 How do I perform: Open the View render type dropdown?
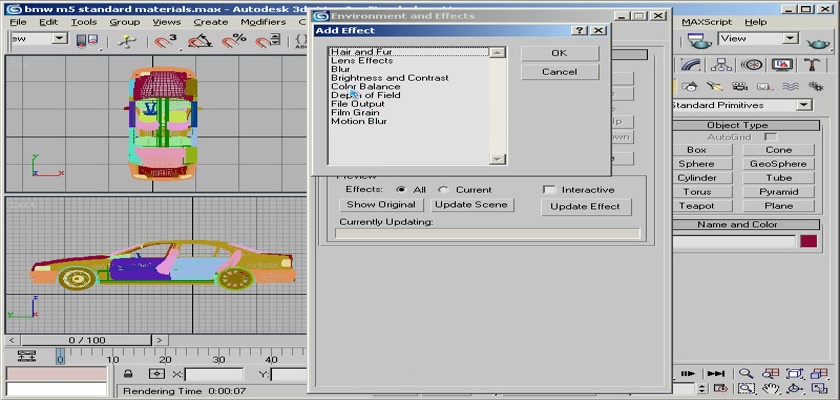coord(790,38)
